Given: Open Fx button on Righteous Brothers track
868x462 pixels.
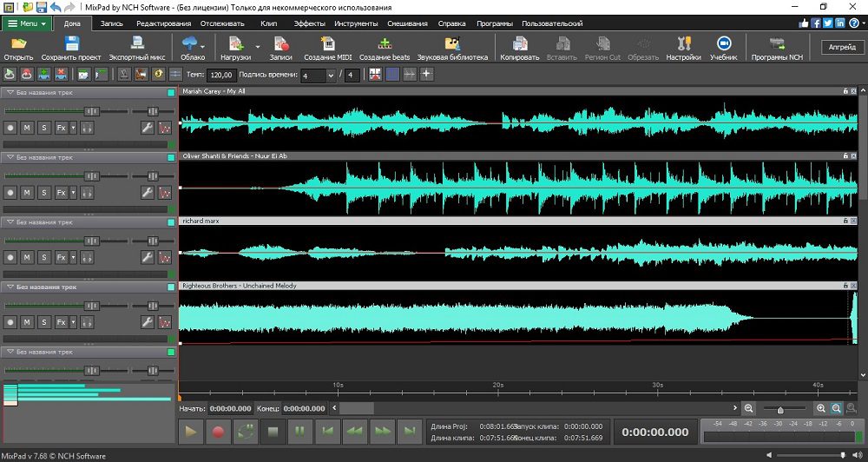Looking at the screenshot, I should 61,322.
